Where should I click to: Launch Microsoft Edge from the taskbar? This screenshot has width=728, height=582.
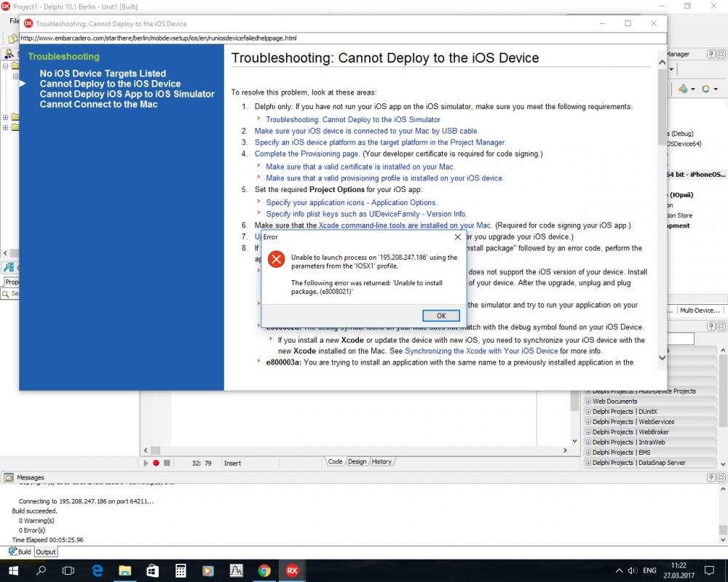coord(97,570)
